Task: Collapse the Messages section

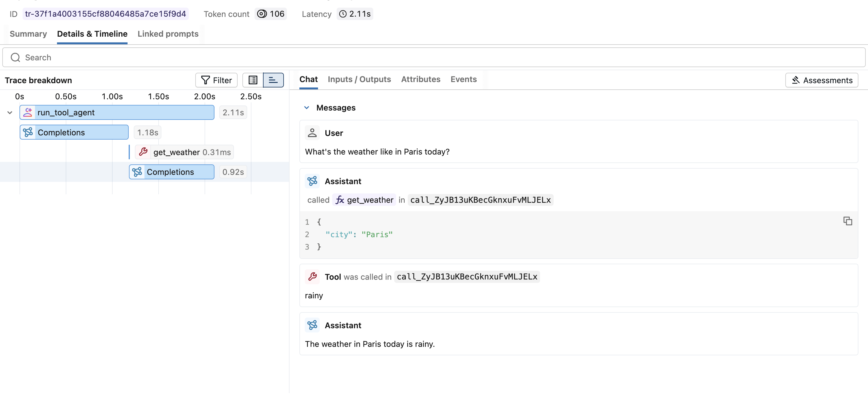Action: [307, 107]
